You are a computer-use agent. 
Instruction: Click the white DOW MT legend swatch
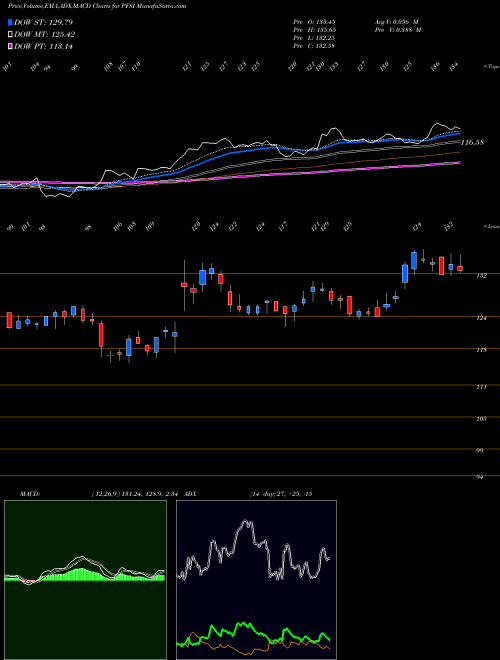click(11, 35)
